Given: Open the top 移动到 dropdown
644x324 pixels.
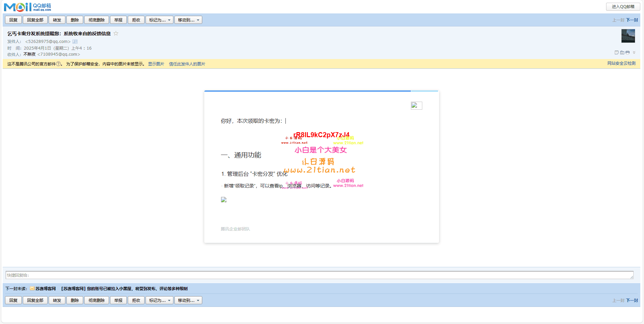Looking at the screenshot, I should (x=188, y=20).
